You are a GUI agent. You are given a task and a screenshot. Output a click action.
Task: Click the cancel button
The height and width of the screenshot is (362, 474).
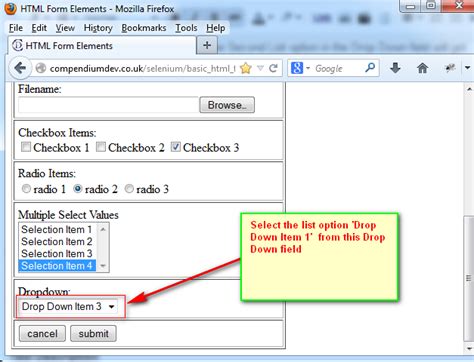[42, 334]
